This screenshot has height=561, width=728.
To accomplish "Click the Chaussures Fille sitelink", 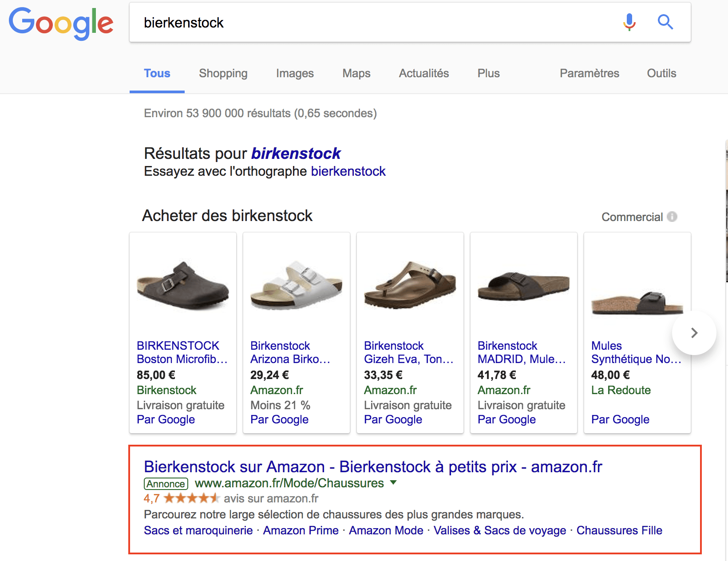I will pos(619,530).
